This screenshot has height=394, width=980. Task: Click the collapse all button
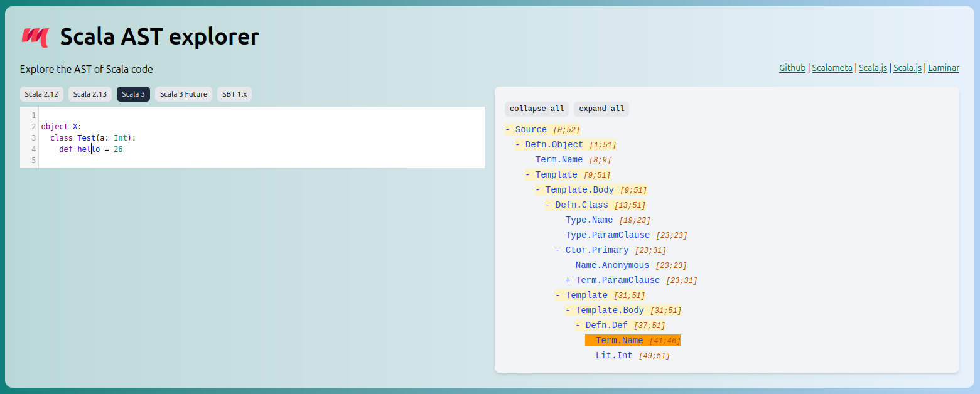[x=537, y=109]
